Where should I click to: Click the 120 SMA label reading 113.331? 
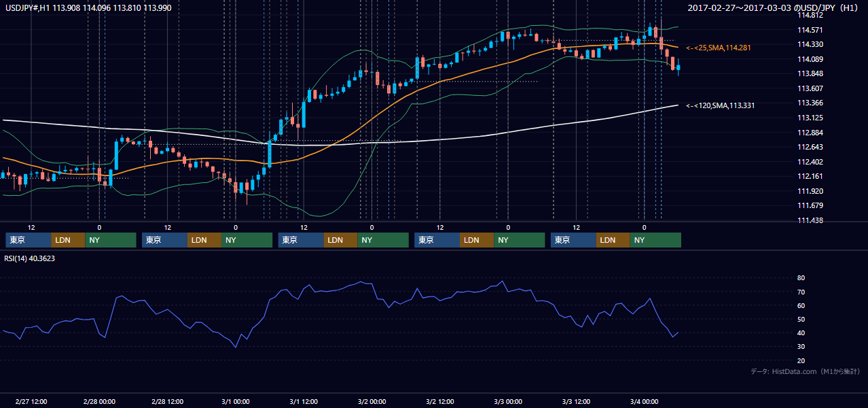pyautogui.click(x=720, y=105)
